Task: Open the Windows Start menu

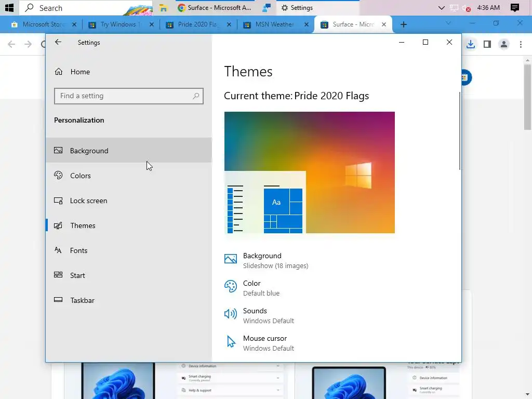Action: point(9,7)
